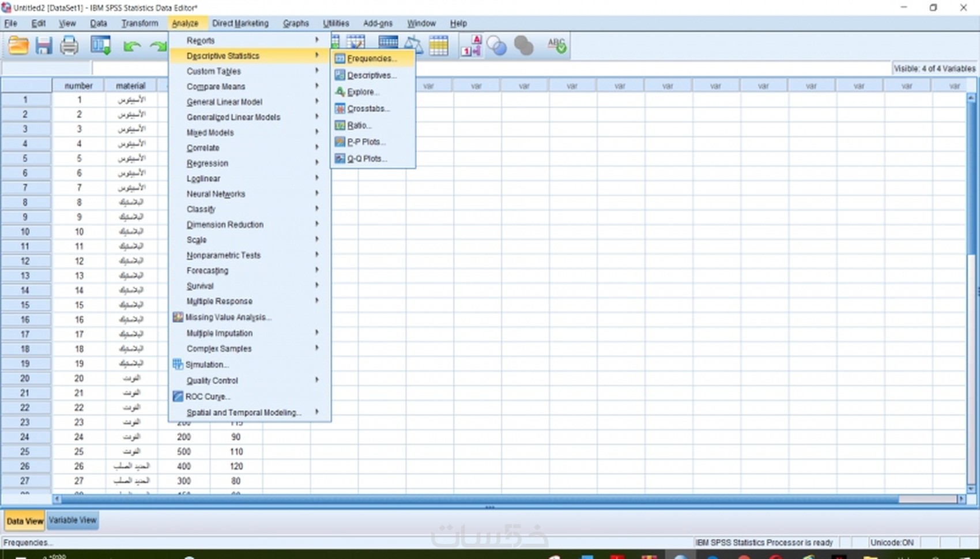Viewport: 980px width, 559px height.
Task: Click the Select Cases grid icon
Action: [x=439, y=46]
